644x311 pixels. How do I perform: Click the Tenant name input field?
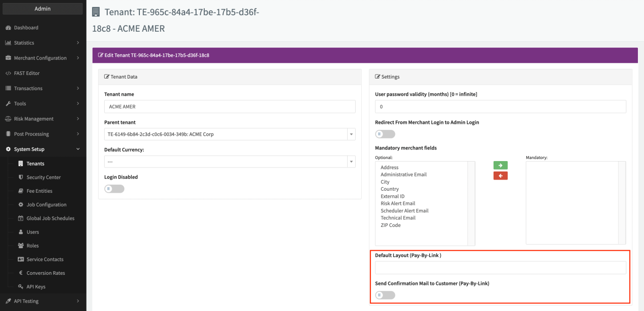tap(230, 107)
